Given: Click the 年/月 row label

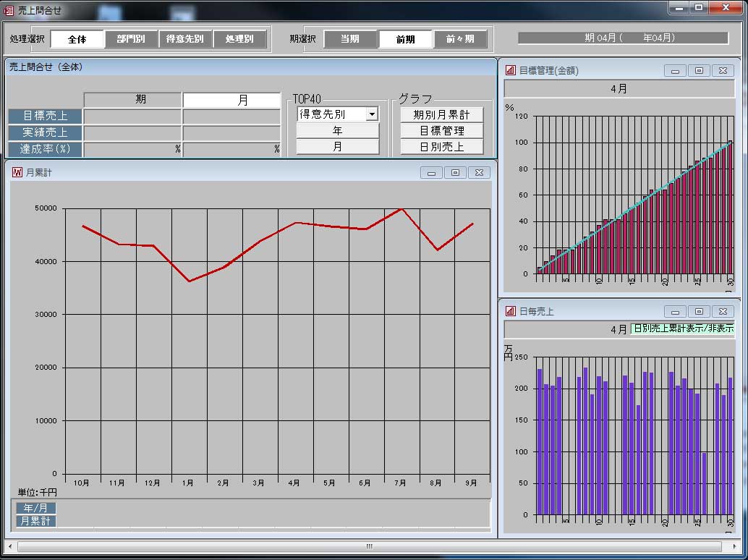Looking at the screenshot, I should pos(35,508).
